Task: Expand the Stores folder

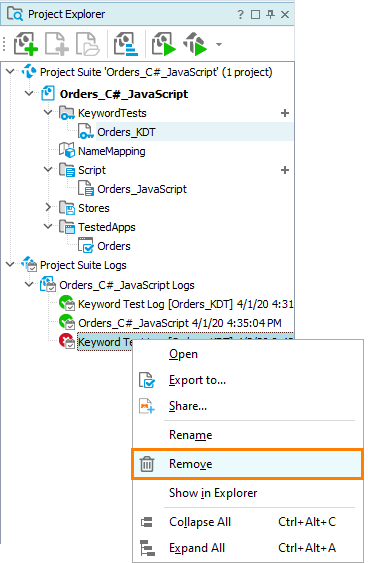Action: pos(48,207)
